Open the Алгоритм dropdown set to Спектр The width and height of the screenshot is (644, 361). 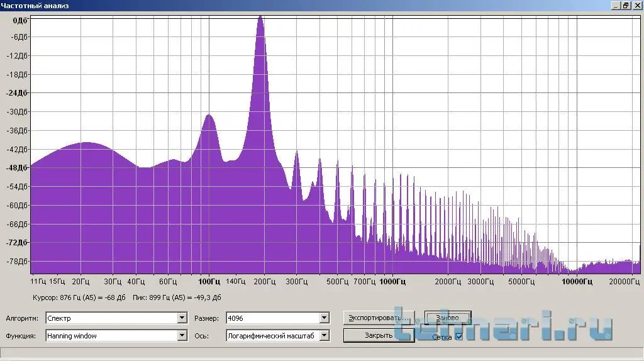(182, 318)
